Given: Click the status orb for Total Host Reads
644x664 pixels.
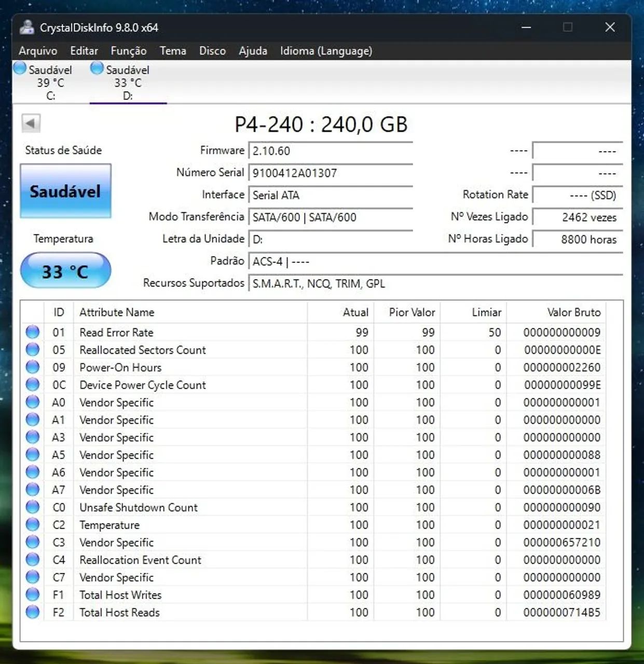Looking at the screenshot, I should click(33, 612).
